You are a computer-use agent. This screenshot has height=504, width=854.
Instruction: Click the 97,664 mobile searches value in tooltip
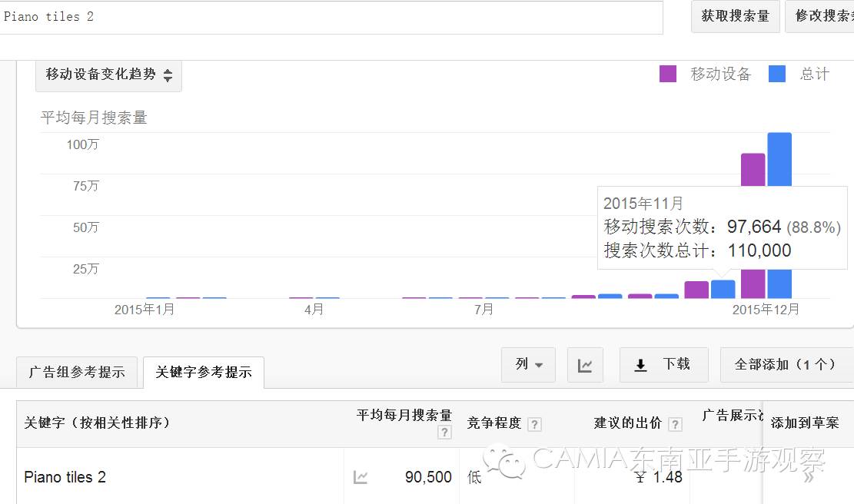click(x=754, y=227)
